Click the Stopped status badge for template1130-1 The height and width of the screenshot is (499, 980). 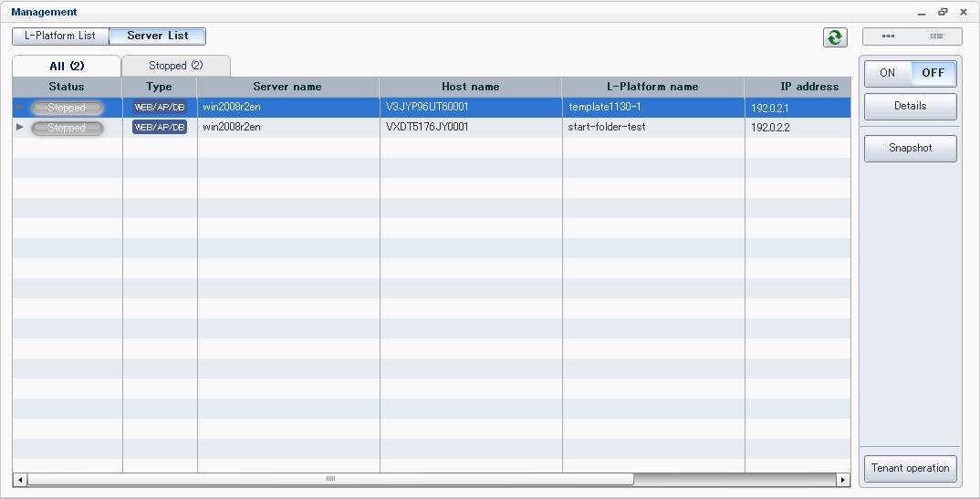coord(67,108)
